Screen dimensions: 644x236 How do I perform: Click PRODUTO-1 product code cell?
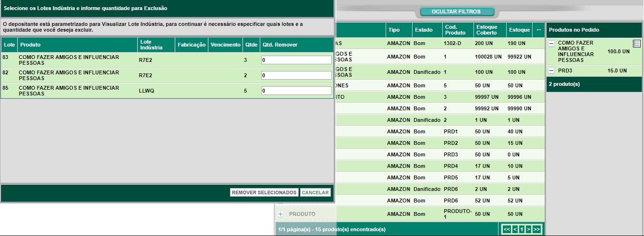(x=458, y=214)
